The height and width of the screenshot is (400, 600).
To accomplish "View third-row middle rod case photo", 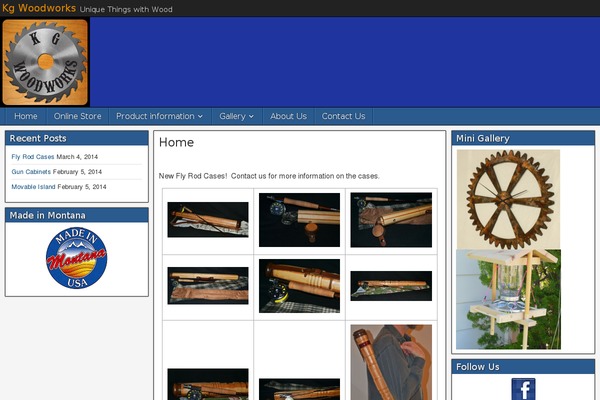I will point(299,389).
